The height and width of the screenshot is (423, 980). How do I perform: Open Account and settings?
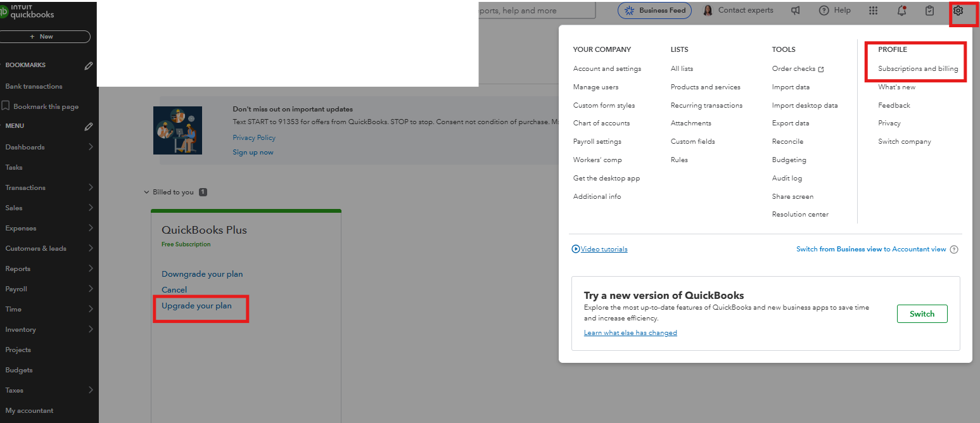tap(607, 69)
